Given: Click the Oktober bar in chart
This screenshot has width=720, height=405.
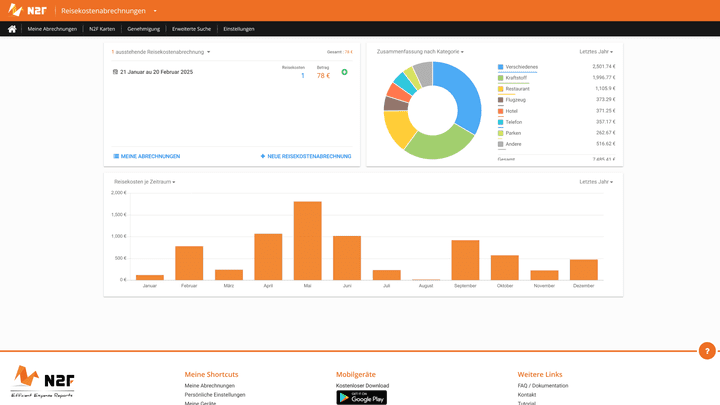Looking at the screenshot, I should [505, 268].
